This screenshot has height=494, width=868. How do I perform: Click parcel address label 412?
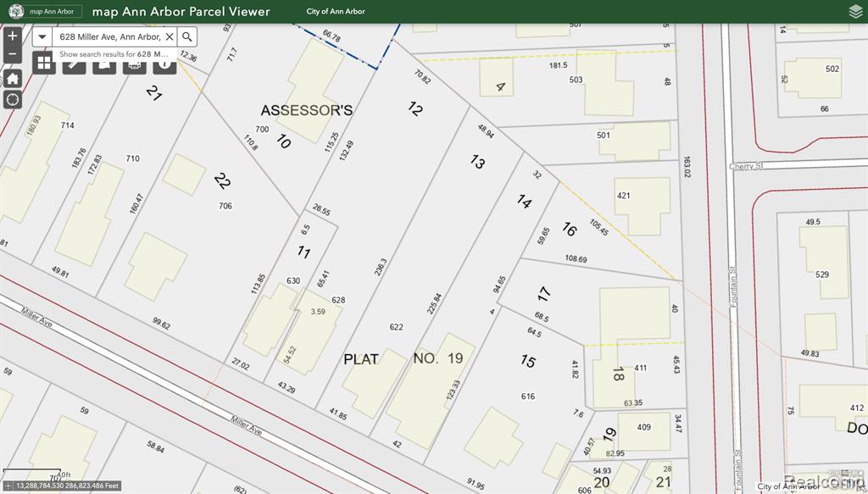pyautogui.click(x=857, y=408)
